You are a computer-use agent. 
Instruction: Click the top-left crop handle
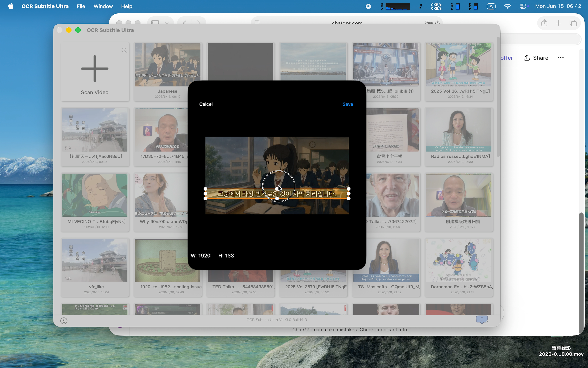pyautogui.click(x=205, y=189)
